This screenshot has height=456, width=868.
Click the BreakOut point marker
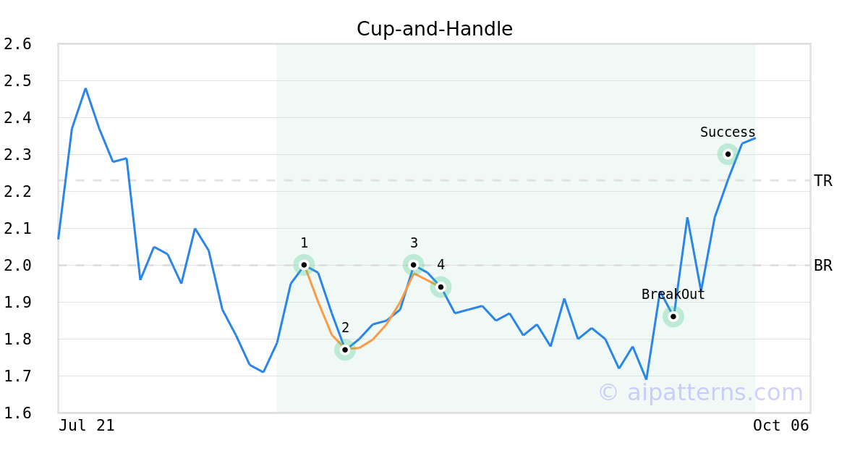[x=673, y=316]
